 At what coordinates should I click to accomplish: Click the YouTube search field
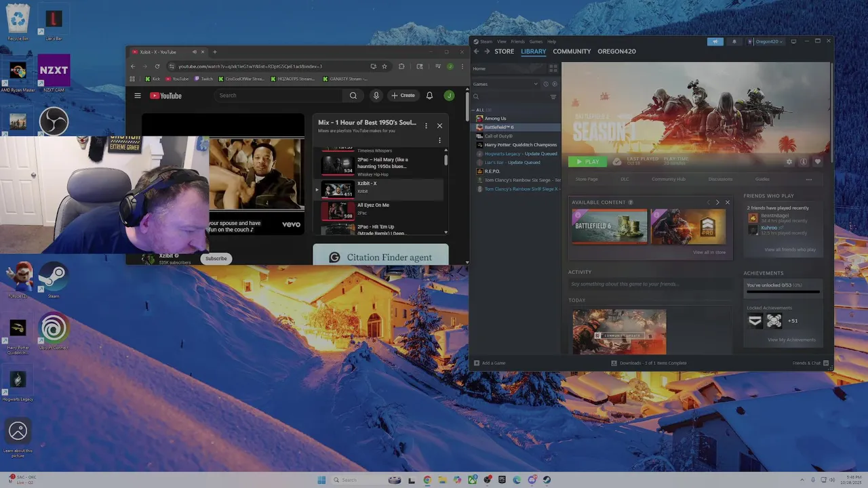[x=279, y=96]
